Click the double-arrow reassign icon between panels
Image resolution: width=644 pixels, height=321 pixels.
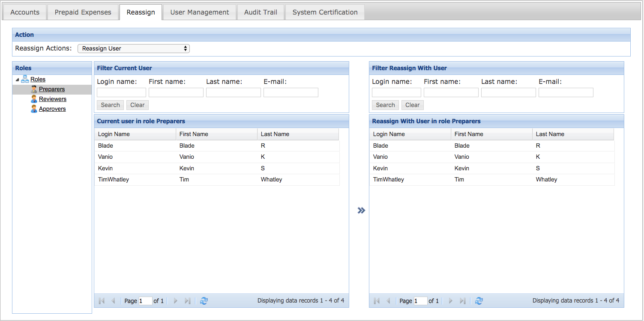[361, 210]
